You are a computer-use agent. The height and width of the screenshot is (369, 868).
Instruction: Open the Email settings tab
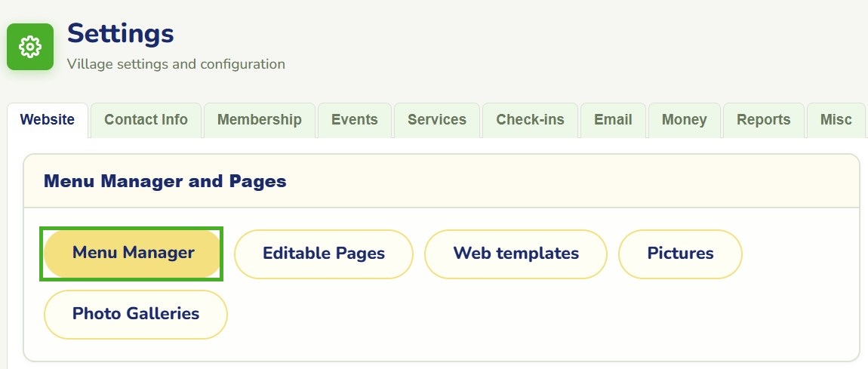tap(613, 120)
